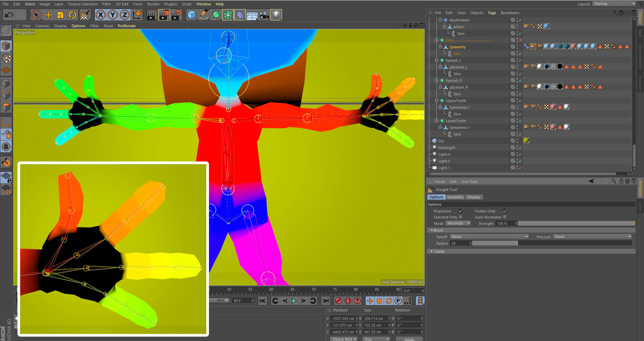Toggle the Projection checkbox
Viewport: 644px width, 341px height.
coord(461,211)
